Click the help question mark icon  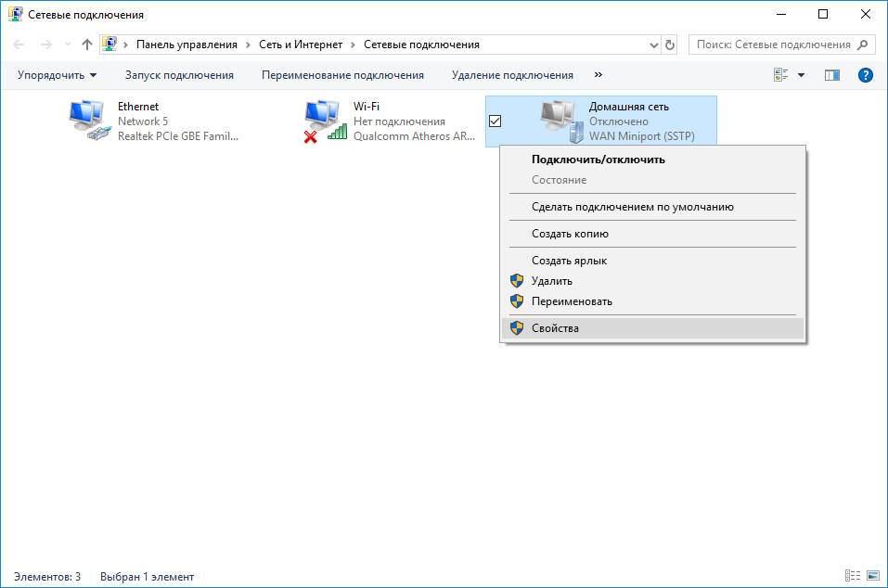pyautogui.click(x=866, y=75)
